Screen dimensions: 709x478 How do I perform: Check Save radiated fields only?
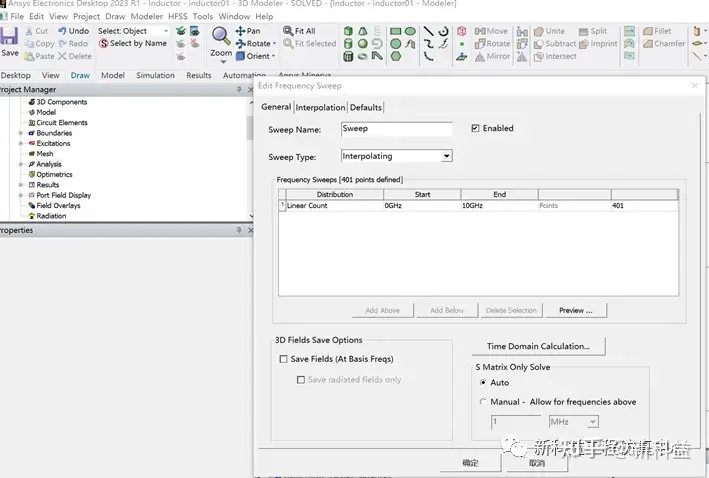301,380
